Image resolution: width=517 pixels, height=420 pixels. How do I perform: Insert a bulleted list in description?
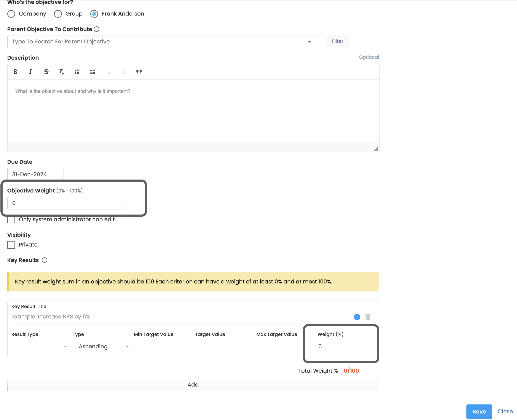[x=93, y=72]
